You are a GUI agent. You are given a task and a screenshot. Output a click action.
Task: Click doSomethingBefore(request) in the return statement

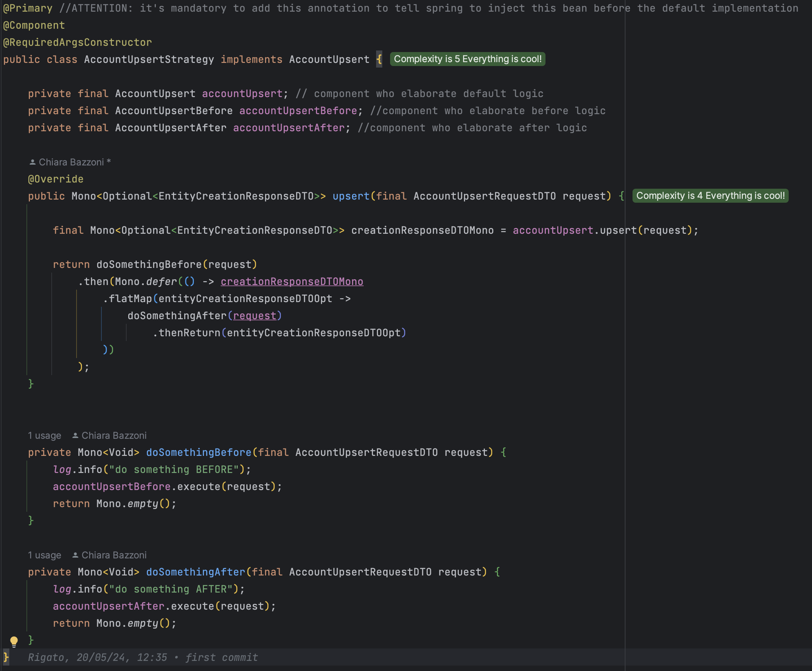click(177, 264)
